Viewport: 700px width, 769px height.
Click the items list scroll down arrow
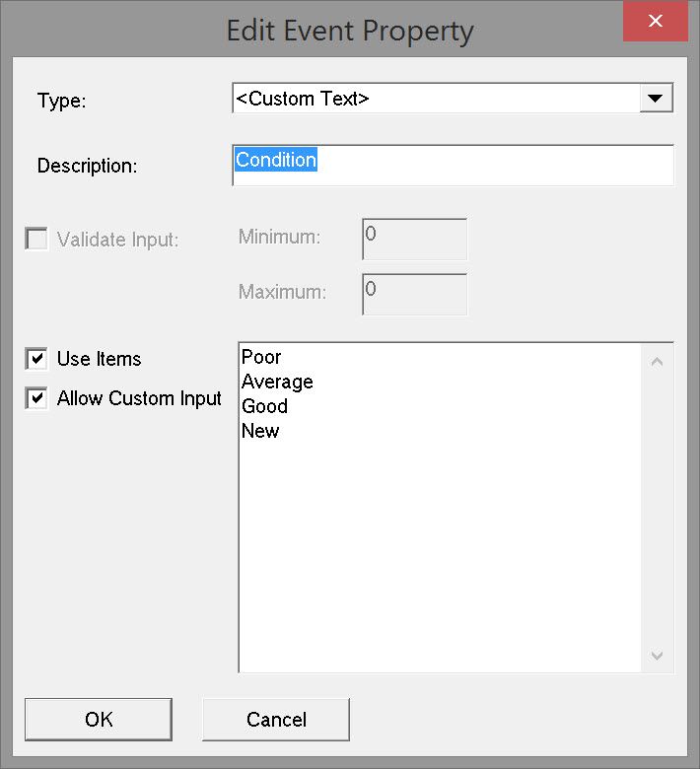(x=658, y=656)
